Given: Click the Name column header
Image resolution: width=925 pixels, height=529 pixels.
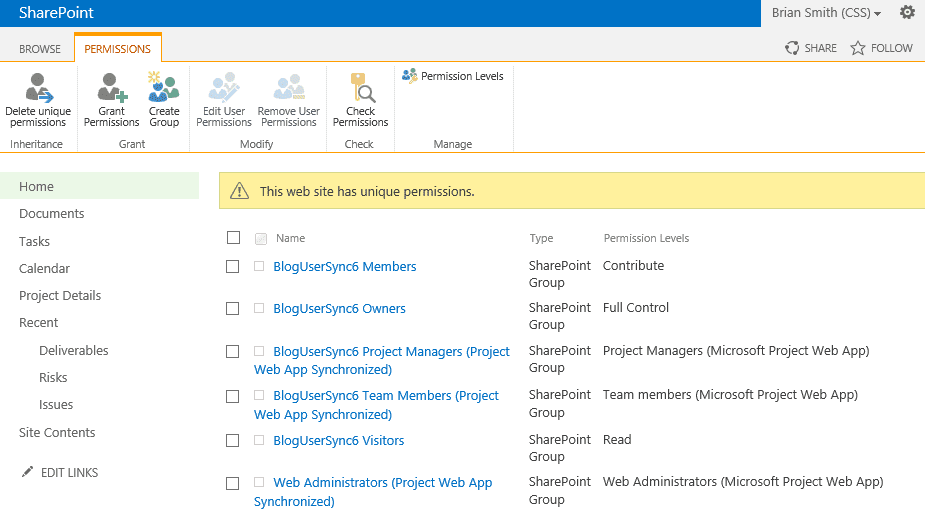Looking at the screenshot, I should [x=290, y=238].
